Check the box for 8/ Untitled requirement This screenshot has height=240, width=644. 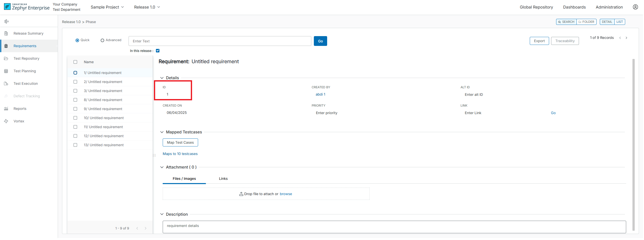pos(75,100)
